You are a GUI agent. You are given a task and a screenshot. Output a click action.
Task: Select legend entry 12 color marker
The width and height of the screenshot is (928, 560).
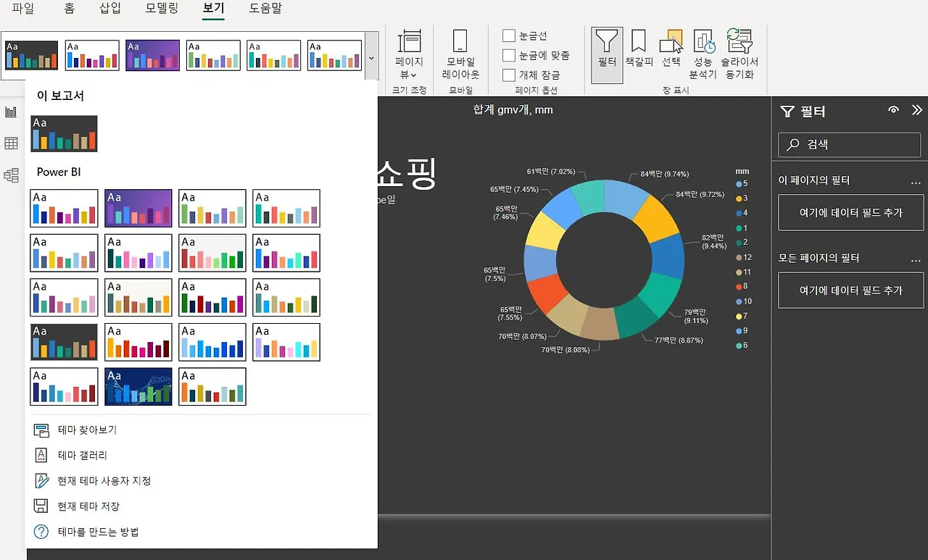(x=739, y=257)
